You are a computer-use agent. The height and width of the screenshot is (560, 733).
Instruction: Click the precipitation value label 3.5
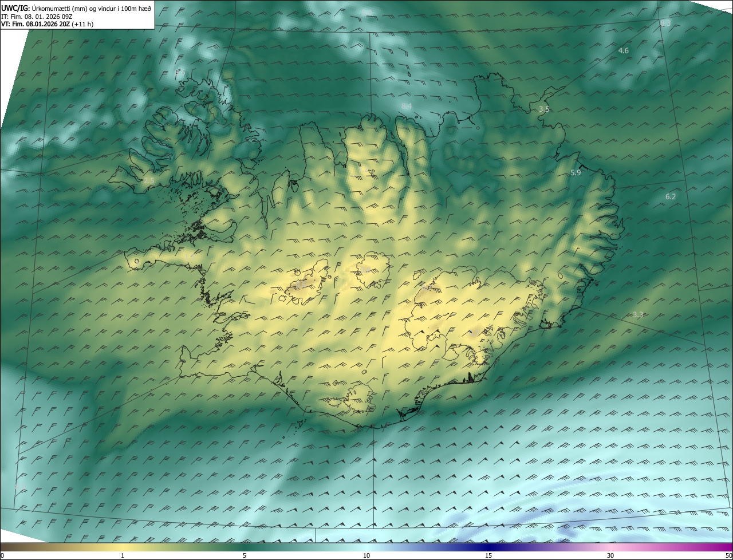pyautogui.click(x=545, y=109)
